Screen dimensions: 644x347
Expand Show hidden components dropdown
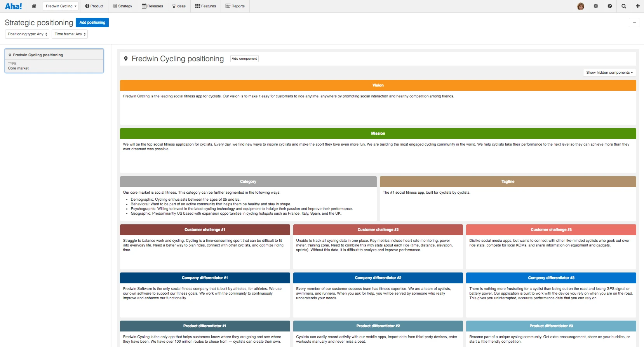pos(609,73)
